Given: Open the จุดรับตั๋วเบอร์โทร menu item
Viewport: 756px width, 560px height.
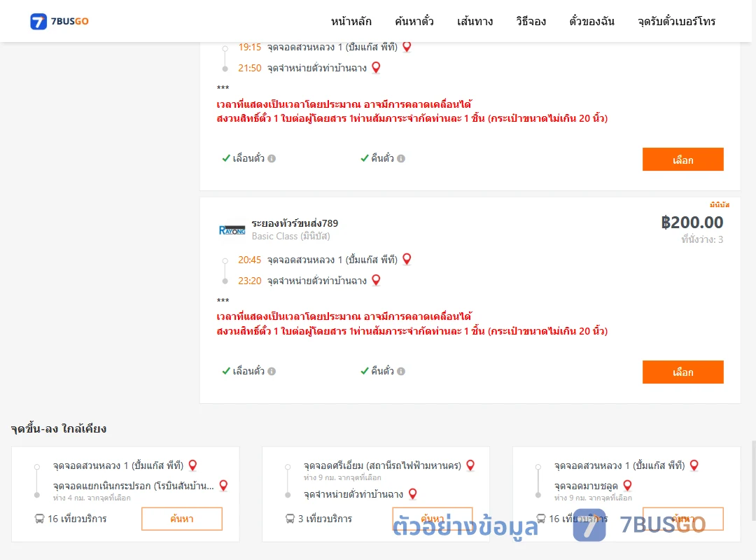Looking at the screenshot, I should click(x=676, y=21).
